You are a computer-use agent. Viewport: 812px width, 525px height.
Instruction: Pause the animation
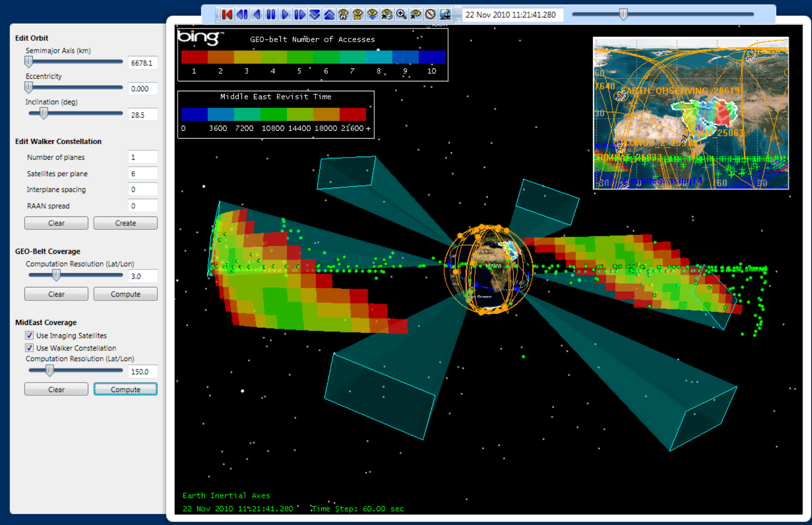271,15
